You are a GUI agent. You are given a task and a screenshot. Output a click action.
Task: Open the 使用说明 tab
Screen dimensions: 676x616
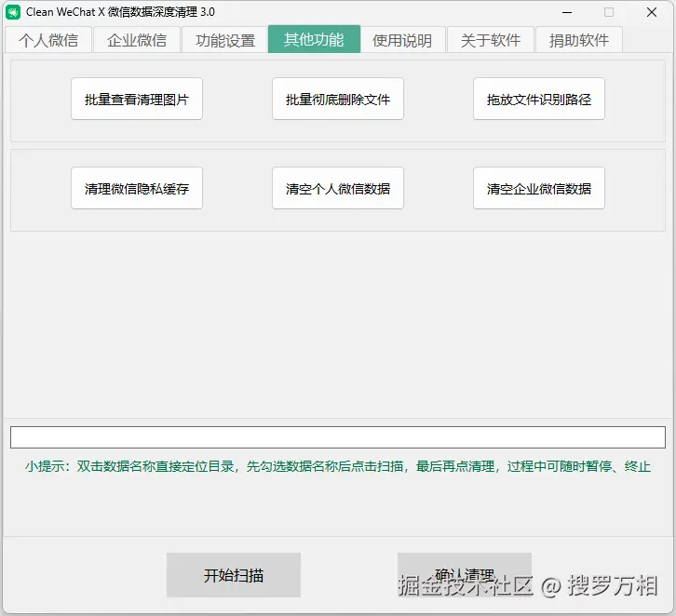[x=402, y=40]
